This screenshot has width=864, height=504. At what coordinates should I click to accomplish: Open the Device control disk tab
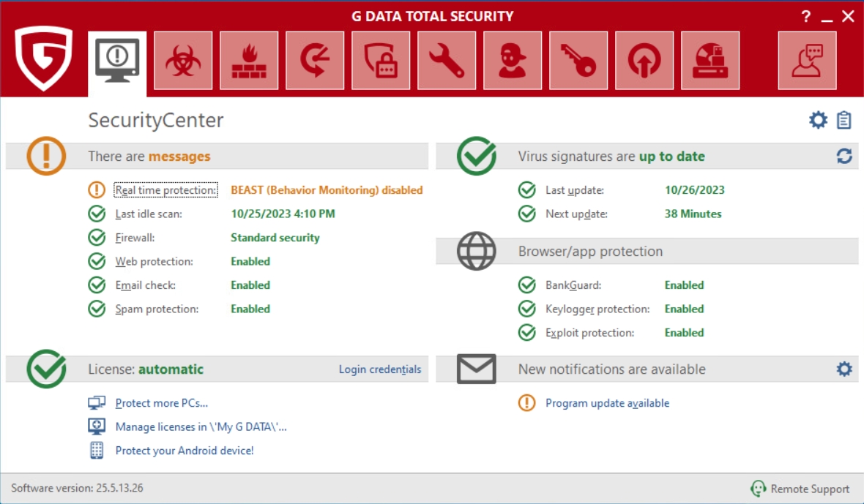(x=710, y=61)
